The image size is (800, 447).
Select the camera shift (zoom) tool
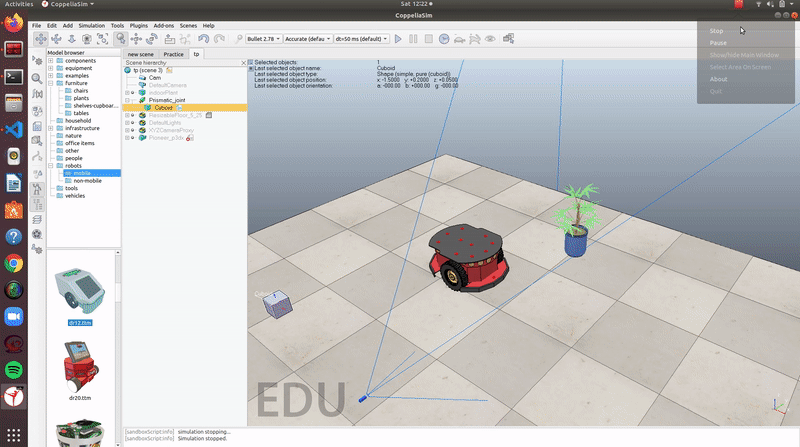pyautogui.click(x=72, y=39)
